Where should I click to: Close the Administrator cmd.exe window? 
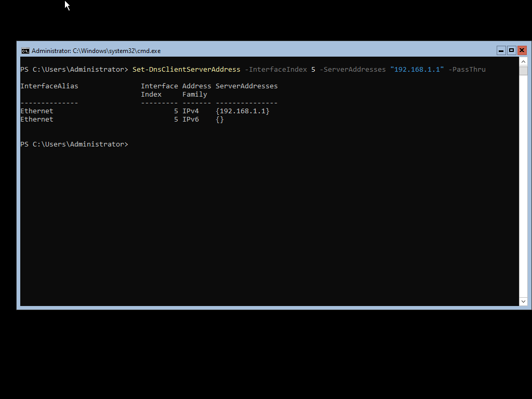click(x=522, y=50)
